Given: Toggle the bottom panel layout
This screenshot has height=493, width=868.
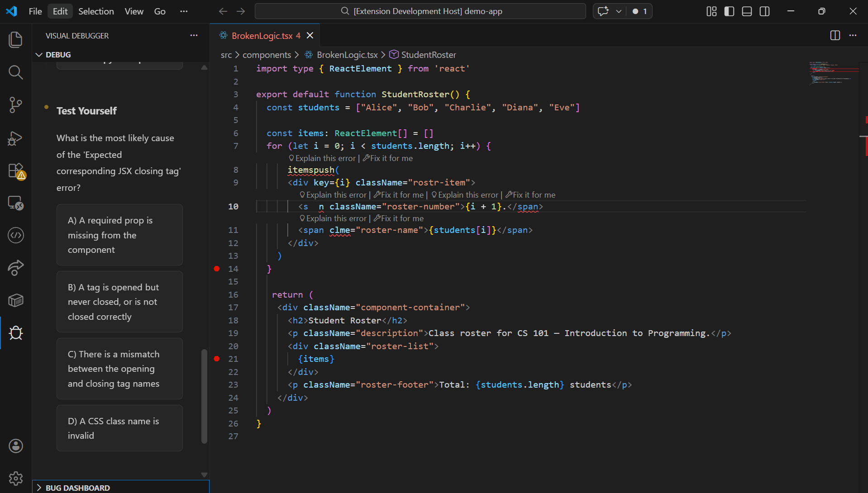Looking at the screenshot, I should (747, 11).
